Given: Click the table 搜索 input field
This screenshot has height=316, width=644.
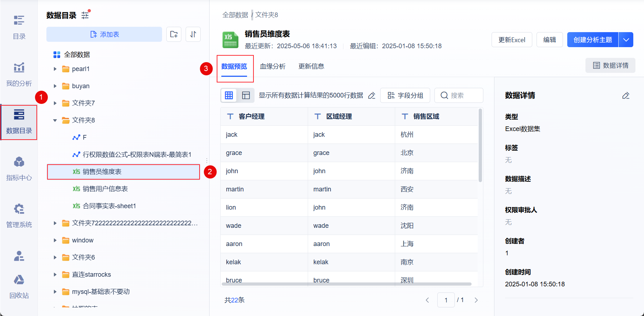Looking at the screenshot, I should (x=459, y=95).
